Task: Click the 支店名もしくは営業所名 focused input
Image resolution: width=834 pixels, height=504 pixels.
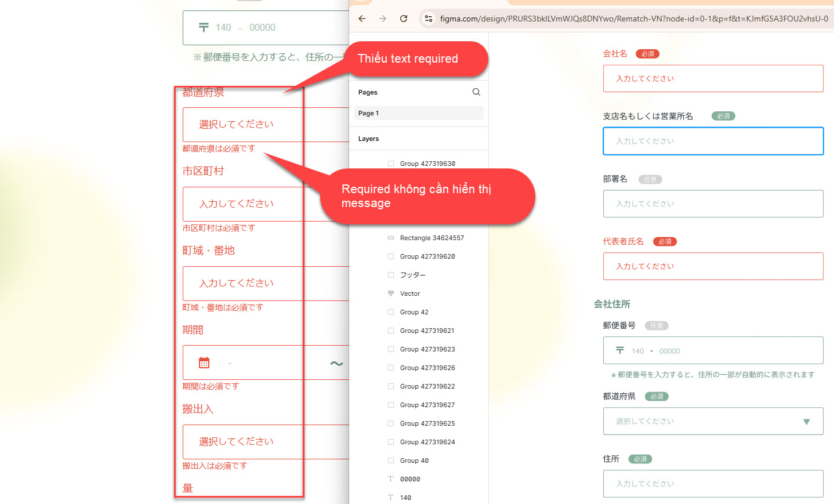Action: 713,142
